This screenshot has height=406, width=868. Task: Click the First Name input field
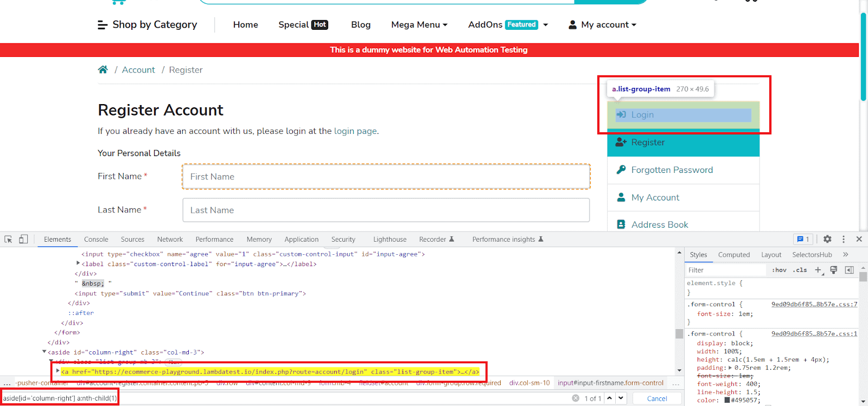(x=386, y=177)
